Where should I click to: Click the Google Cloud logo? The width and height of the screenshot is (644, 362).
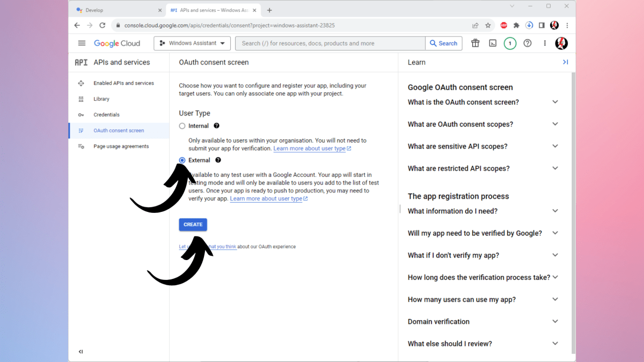[117, 43]
